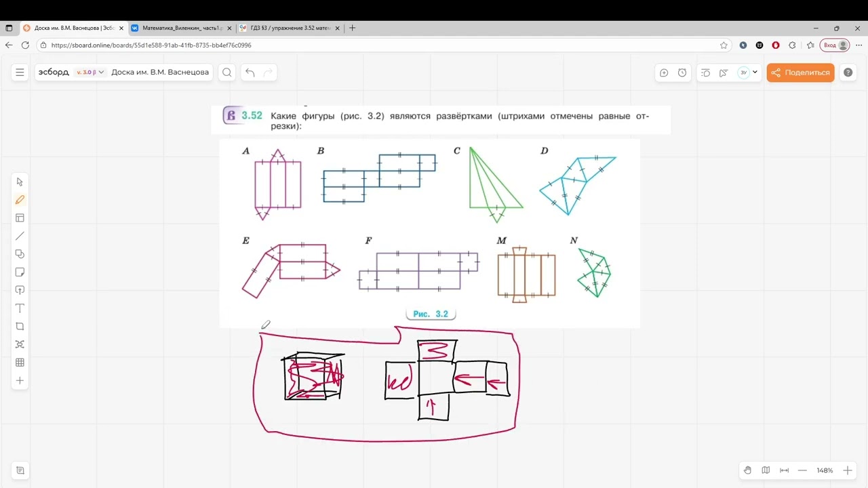The width and height of the screenshot is (868, 488).
Task: Activate the hand pan tool
Action: coord(747,470)
